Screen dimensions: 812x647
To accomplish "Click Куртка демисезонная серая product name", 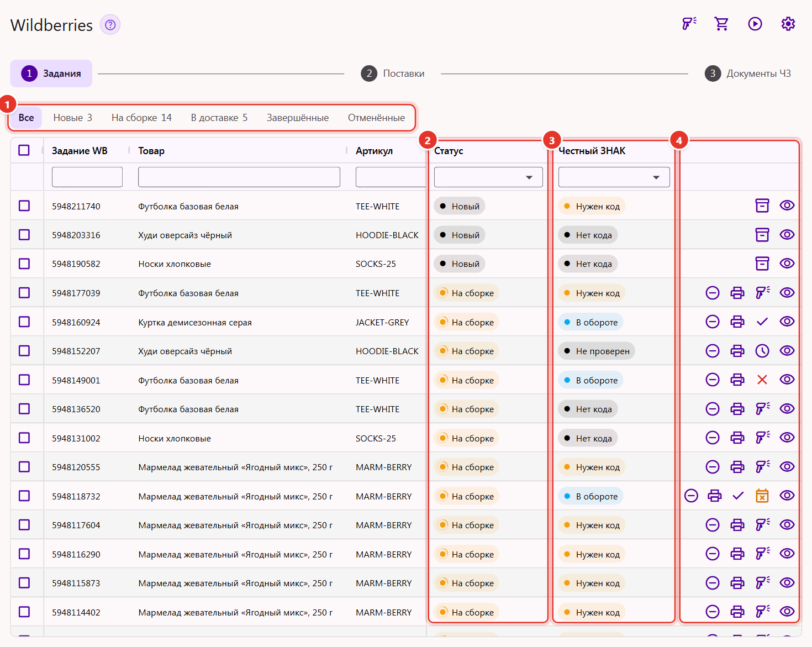I will (195, 322).
